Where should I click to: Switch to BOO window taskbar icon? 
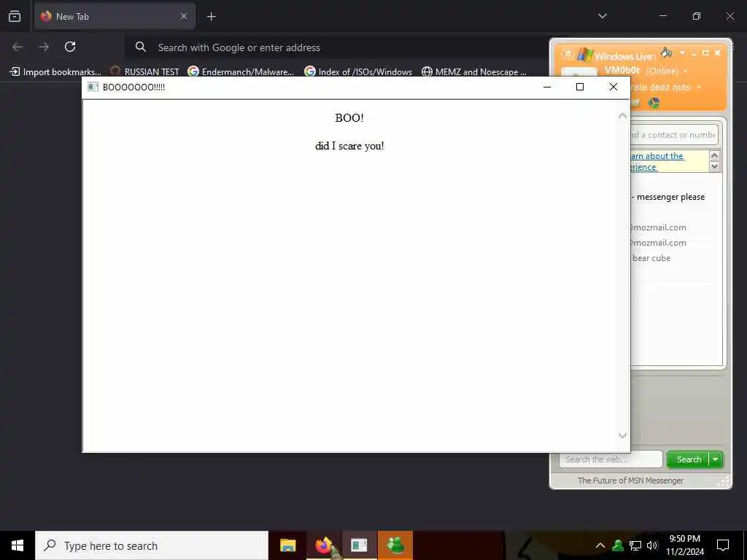point(359,545)
